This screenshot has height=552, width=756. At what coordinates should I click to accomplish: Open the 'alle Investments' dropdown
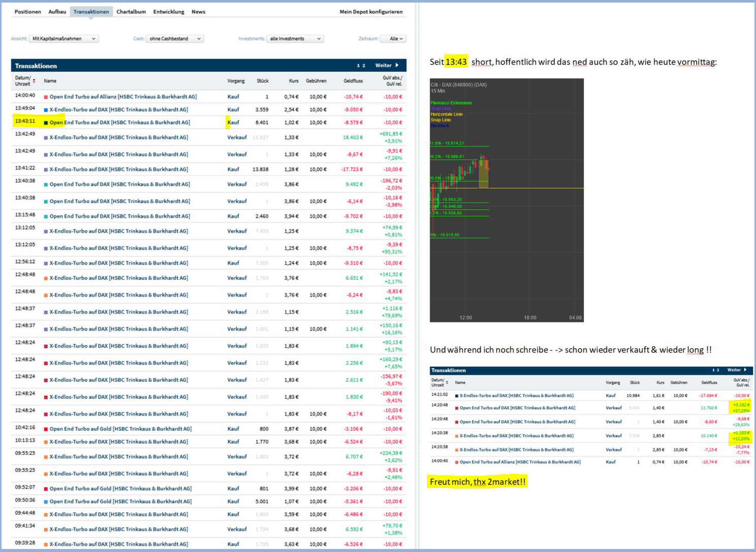coord(295,39)
